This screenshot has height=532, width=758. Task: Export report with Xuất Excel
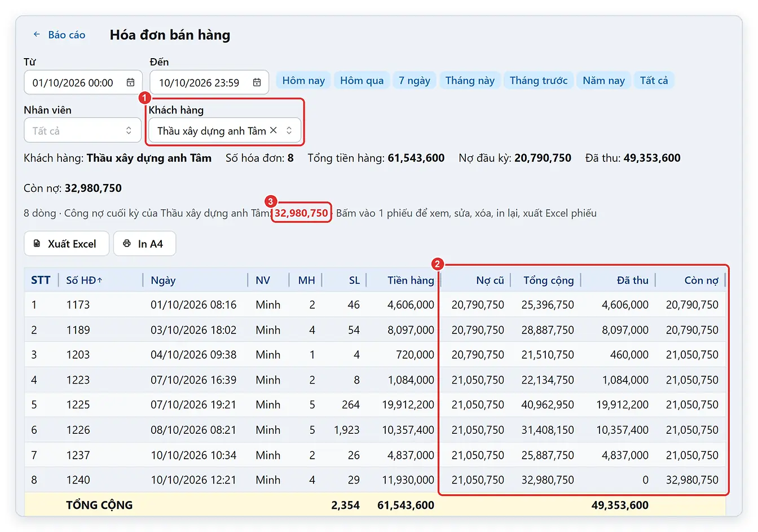(66, 244)
